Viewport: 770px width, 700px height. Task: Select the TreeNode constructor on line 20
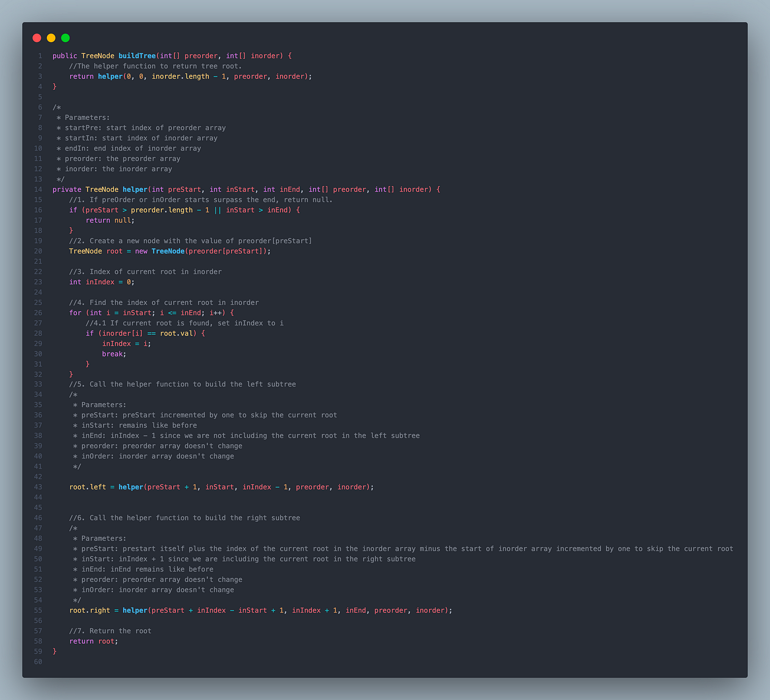coord(168,251)
